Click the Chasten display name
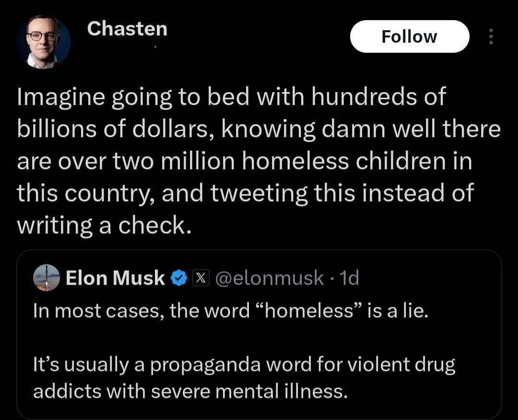 tap(127, 29)
